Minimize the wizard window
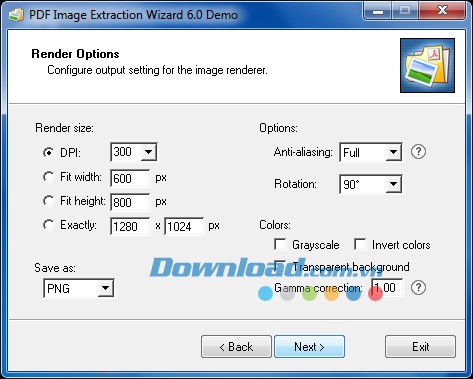The height and width of the screenshot is (379, 473). 377,12
